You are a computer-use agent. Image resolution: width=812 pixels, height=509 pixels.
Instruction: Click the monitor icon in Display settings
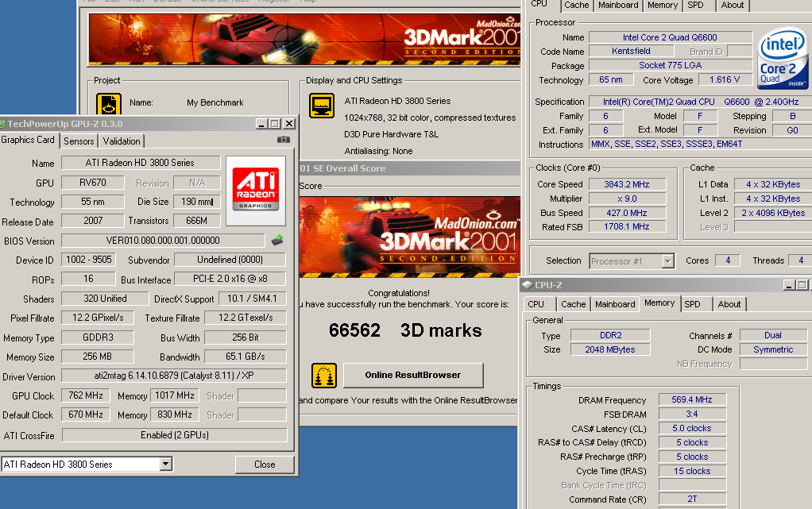point(322,106)
